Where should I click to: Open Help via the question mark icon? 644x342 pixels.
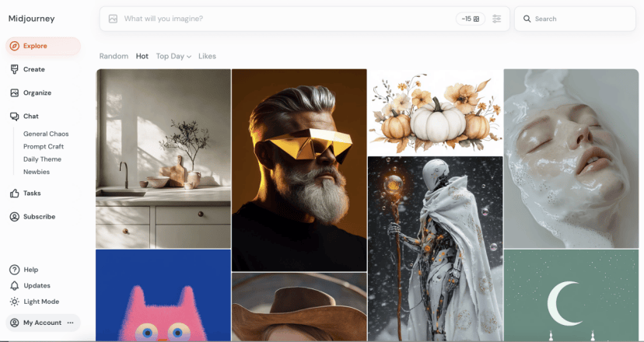coord(14,270)
